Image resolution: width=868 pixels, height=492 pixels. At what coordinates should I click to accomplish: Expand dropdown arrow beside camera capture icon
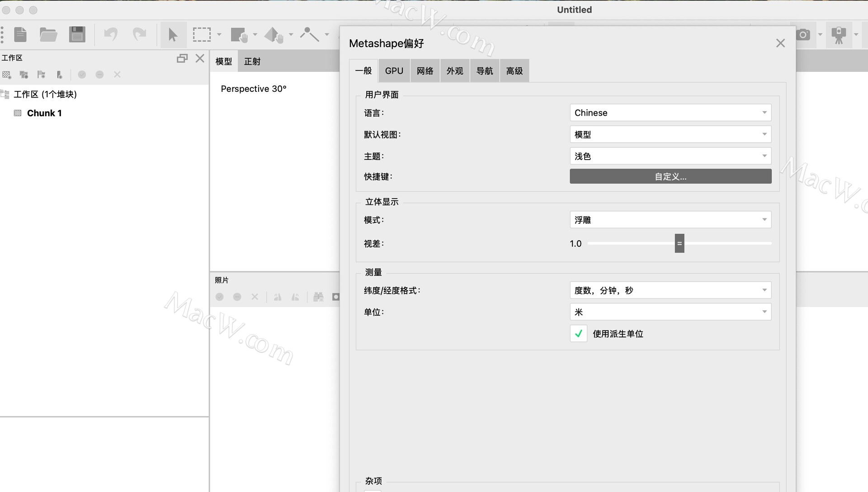[820, 34]
